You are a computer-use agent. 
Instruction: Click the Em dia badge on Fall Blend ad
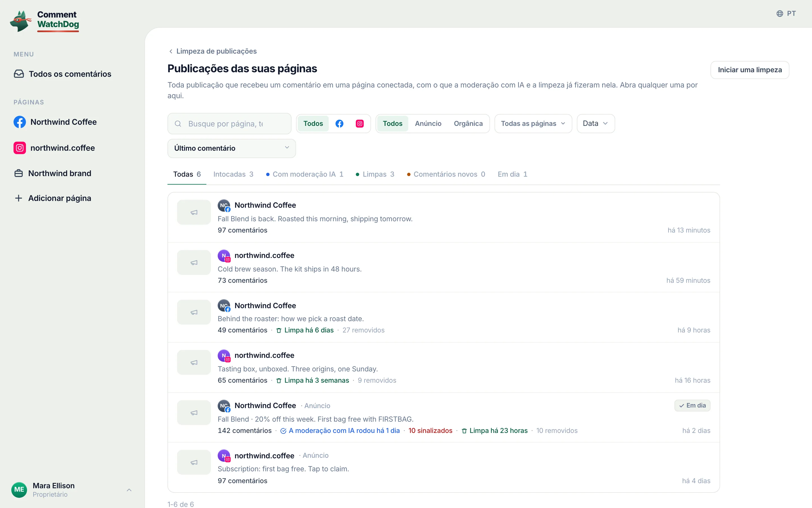[x=692, y=406]
